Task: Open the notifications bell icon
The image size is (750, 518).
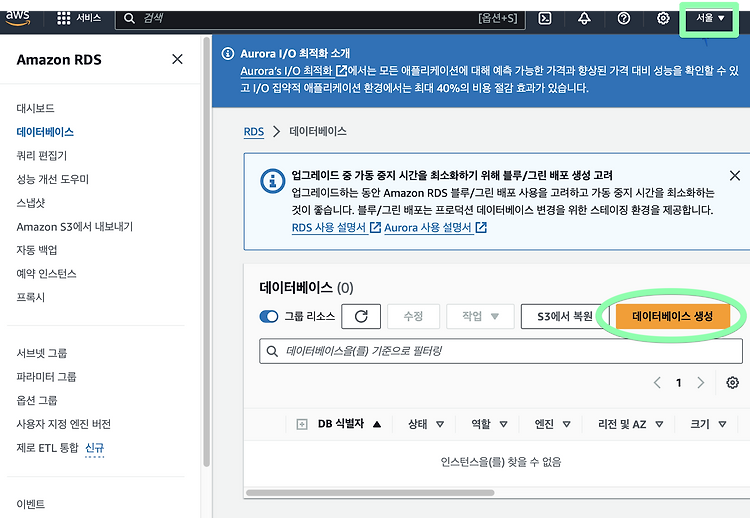Action: pyautogui.click(x=584, y=19)
